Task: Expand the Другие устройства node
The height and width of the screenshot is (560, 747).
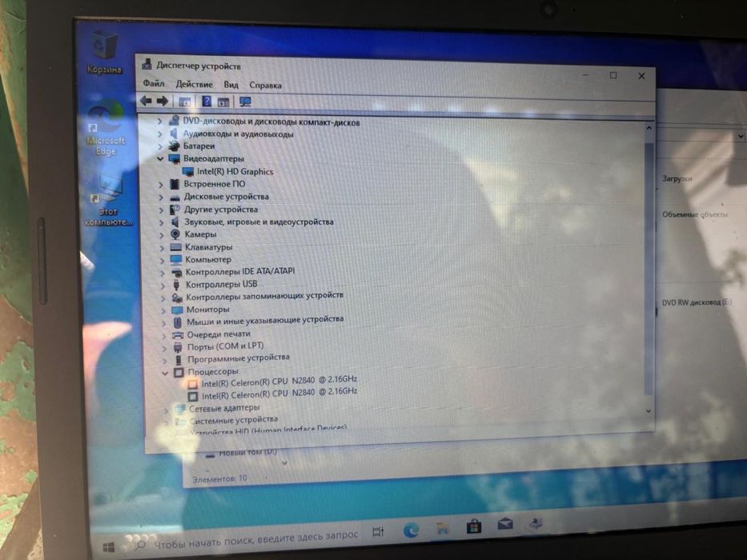Action: click(161, 210)
